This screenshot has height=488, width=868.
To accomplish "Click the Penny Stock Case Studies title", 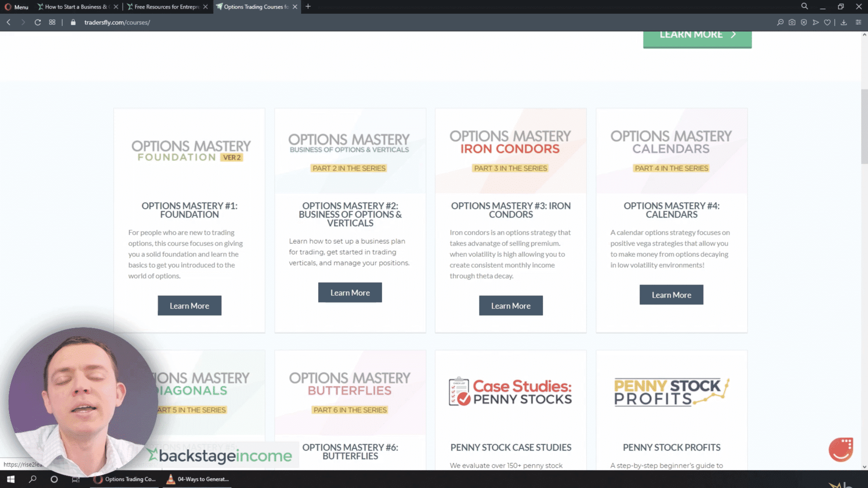I will [510, 447].
